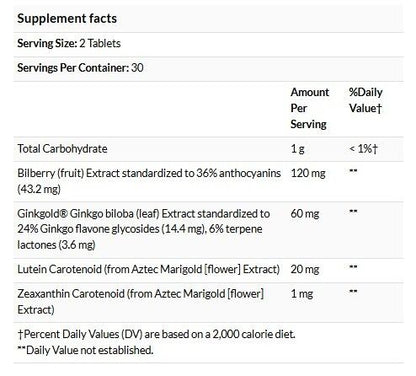Select the Ginkgold Ginkgo biloba extract text
This screenshot has width=416, height=376.
coord(144,229)
